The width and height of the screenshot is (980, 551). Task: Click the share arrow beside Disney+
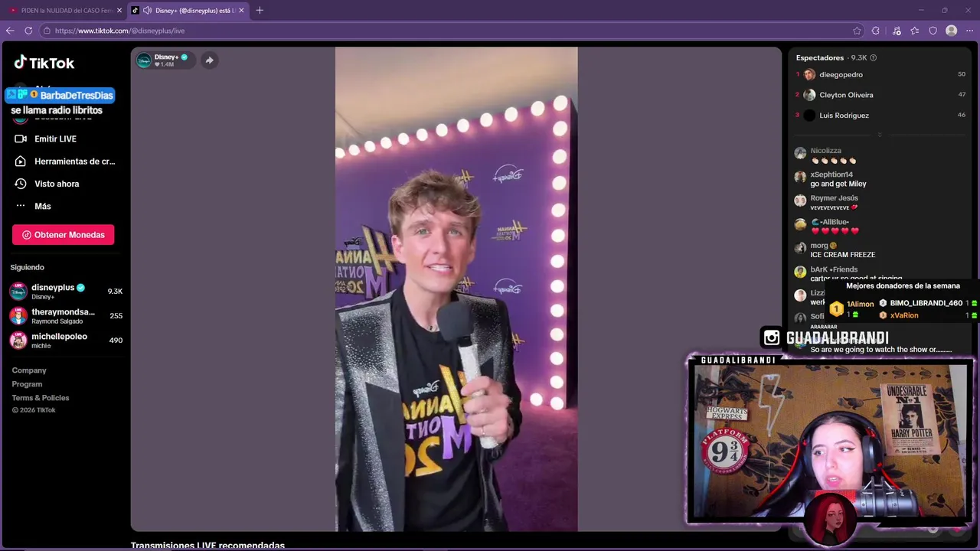point(209,60)
